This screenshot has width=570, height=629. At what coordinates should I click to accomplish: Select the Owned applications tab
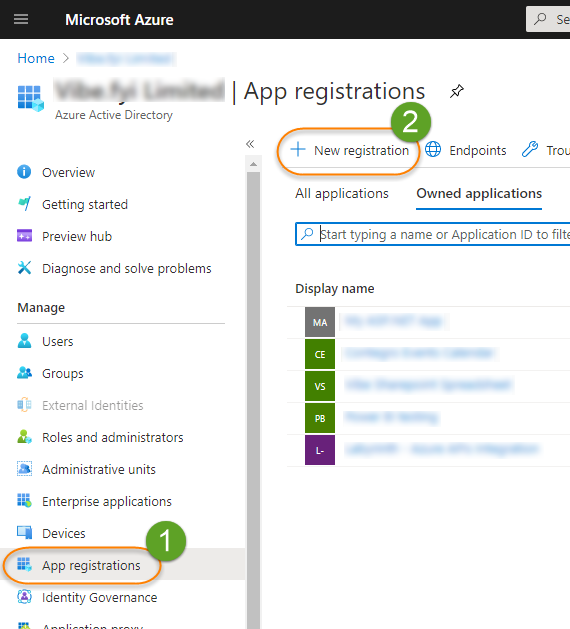[479, 194]
